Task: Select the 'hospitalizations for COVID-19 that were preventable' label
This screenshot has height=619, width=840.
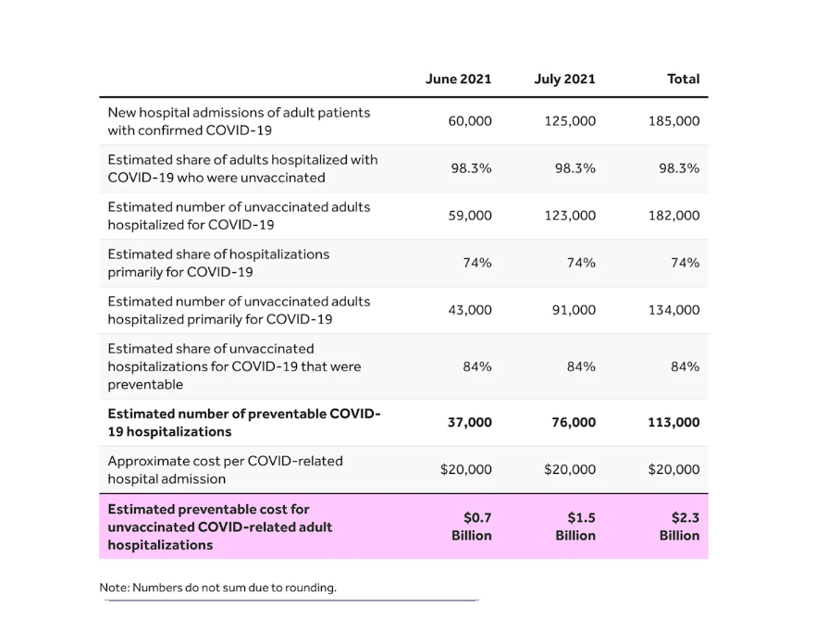Action: [x=234, y=366]
